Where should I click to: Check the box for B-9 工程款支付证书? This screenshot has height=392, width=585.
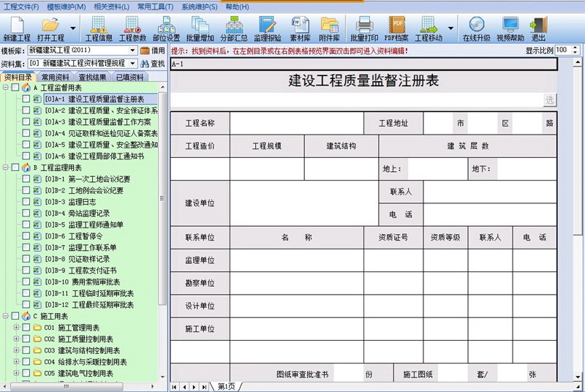click(x=26, y=271)
